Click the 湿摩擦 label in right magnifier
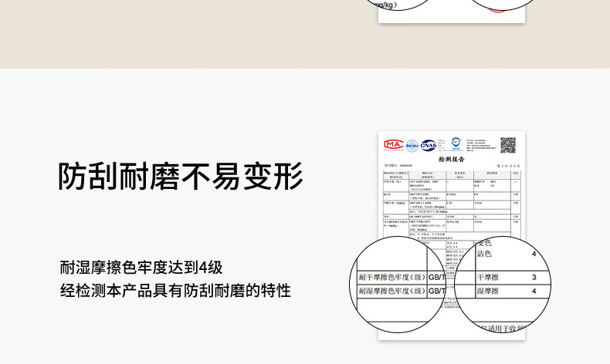The width and height of the screenshot is (610, 364). [x=487, y=291]
